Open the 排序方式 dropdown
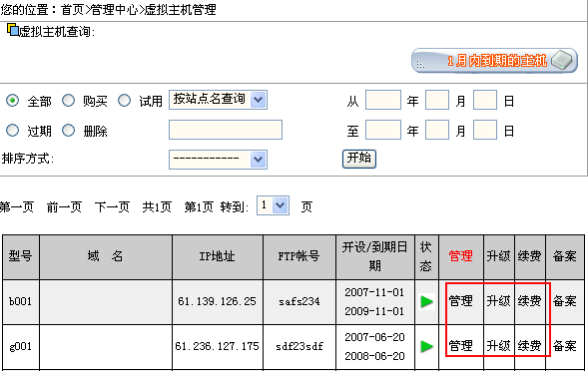 pos(218,160)
